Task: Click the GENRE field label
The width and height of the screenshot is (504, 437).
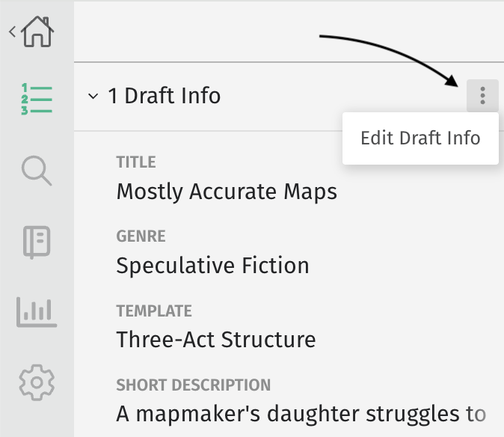Action: 141,236
